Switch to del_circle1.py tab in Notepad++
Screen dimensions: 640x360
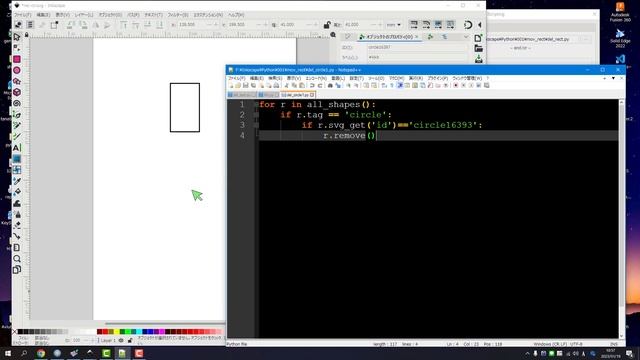pos(298,95)
